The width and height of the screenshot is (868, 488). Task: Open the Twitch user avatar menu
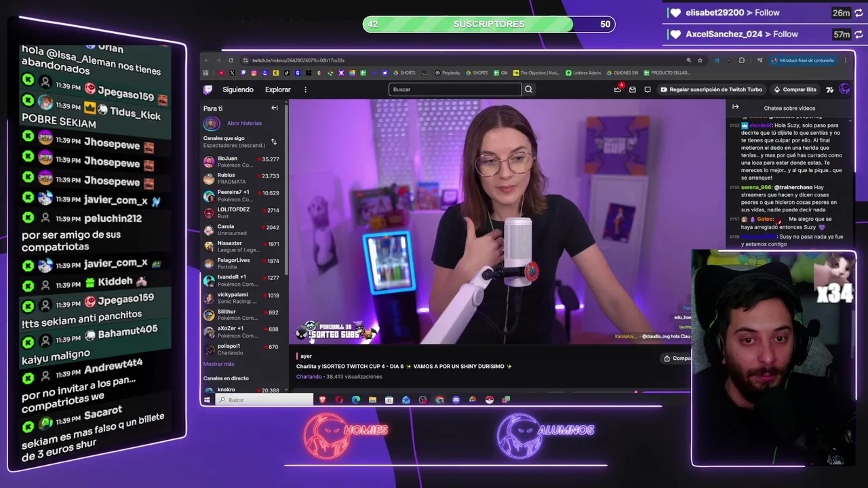tap(844, 89)
